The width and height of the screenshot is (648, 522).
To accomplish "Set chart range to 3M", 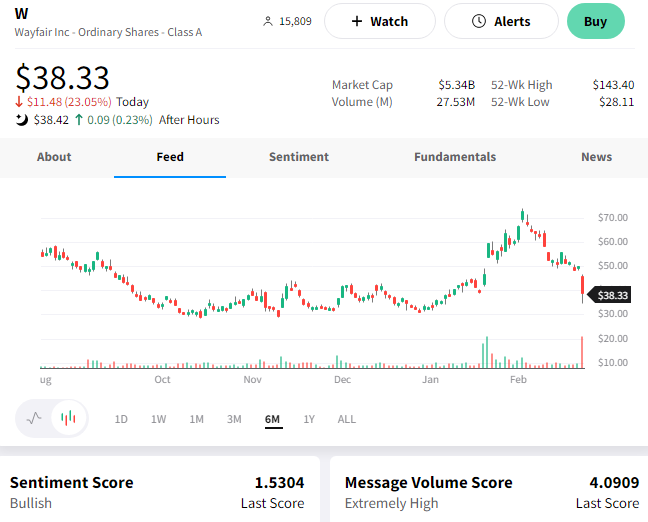I will tap(234, 419).
